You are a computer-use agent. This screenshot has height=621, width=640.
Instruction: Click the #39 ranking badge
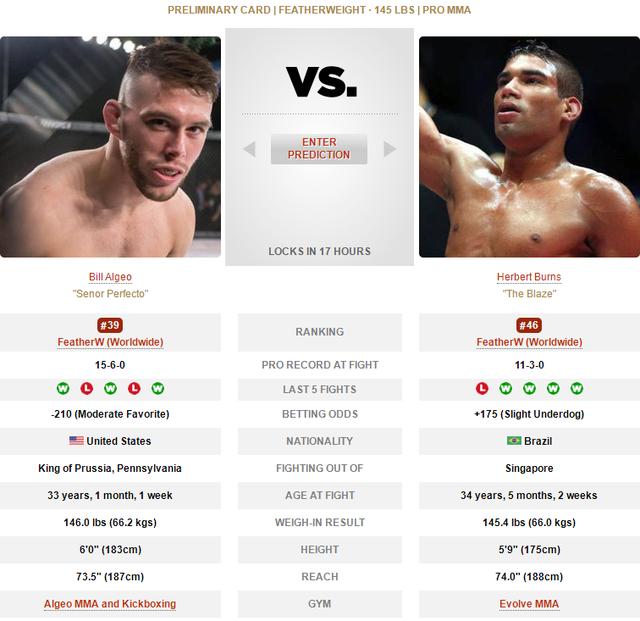110,325
